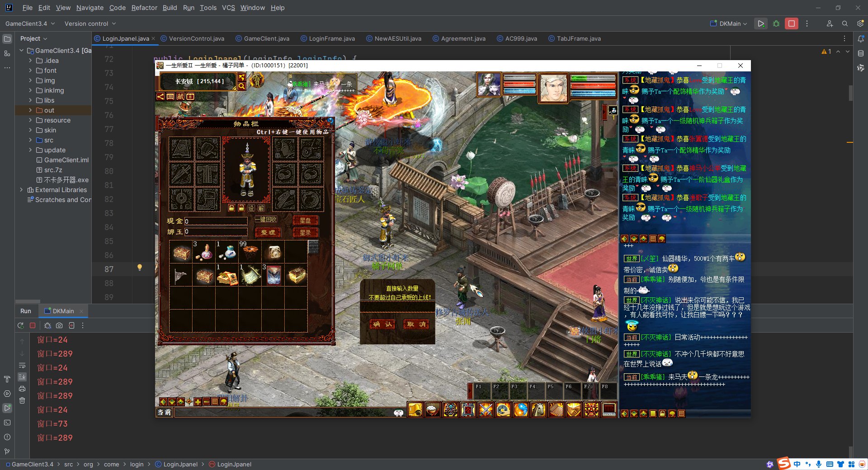The width and height of the screenshot is (868, 470).
Task: Switch to the VersionControl.java editor tab
Action: point(193,39)
